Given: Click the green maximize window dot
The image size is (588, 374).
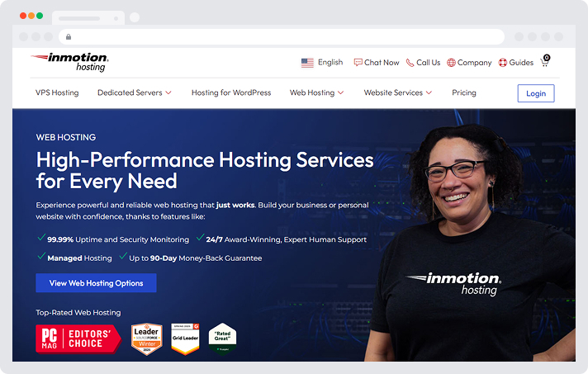Looking at the screenshot, I should click(40, 16).
